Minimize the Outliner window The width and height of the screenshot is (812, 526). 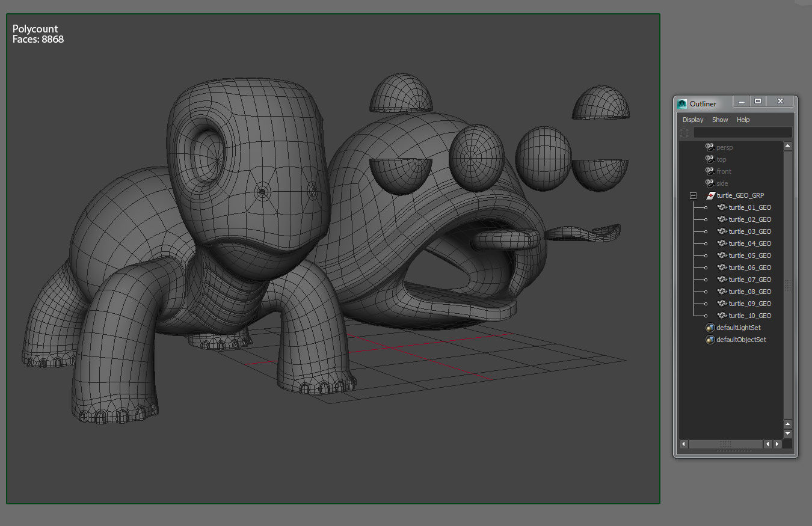(742, 102)
